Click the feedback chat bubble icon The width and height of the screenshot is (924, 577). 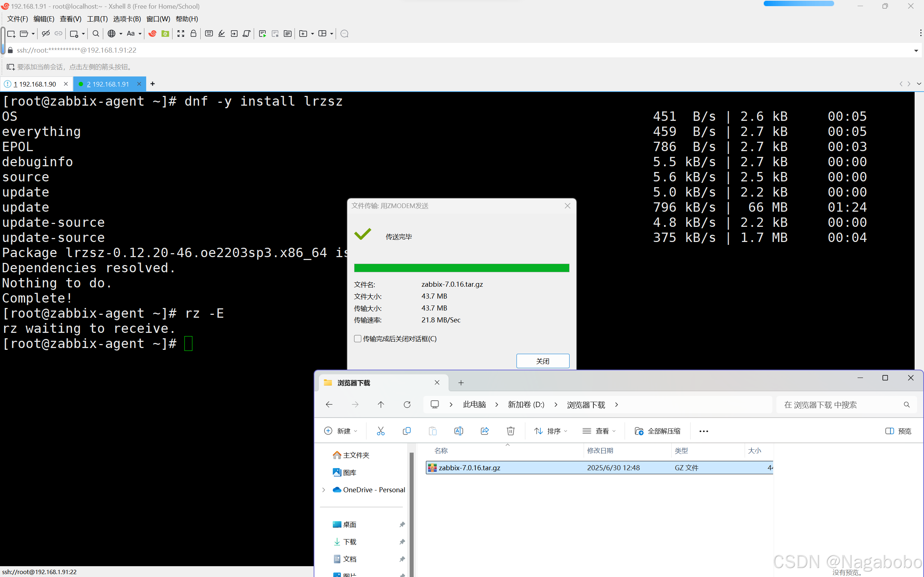[344, 34]
